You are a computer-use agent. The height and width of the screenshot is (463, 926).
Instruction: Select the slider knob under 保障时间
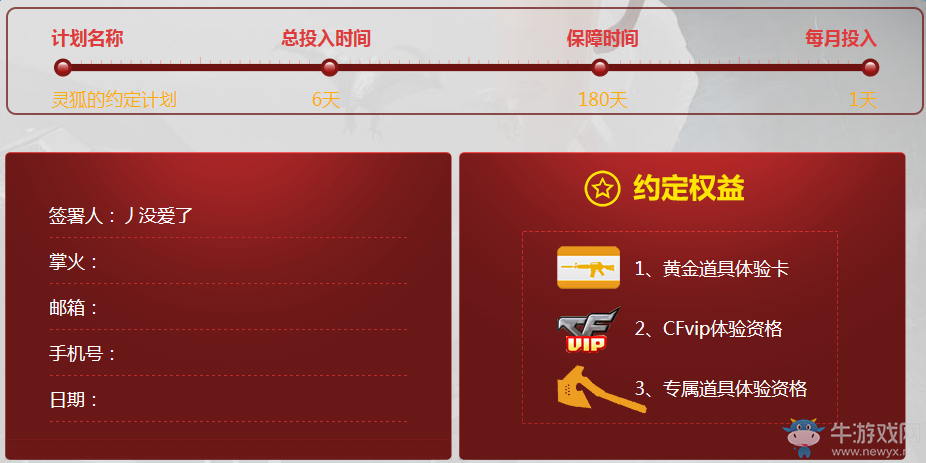coord(599,67)
